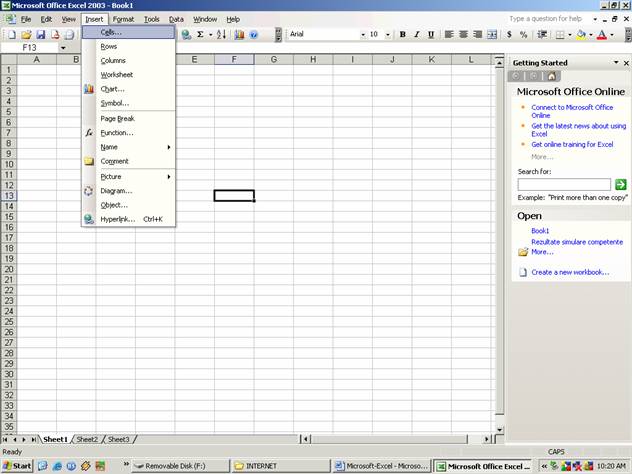The image size is (632, 474).
Task: Center text alignment
Action: click(463, 35)
